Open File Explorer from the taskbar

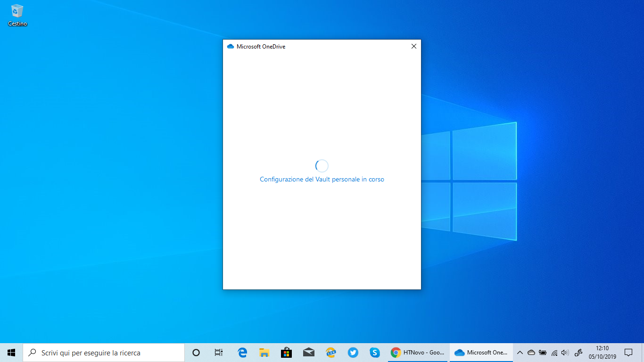(264, 353)
